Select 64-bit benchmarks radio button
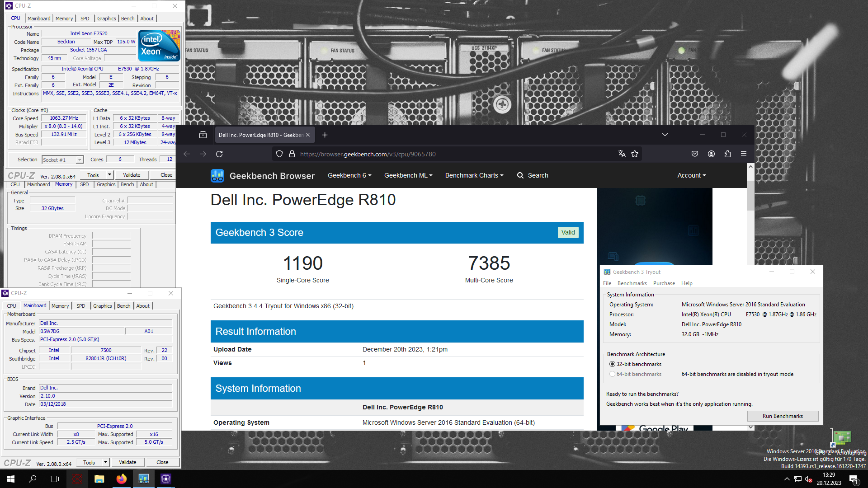The width and height of the screenshot is (868, 488). pos(612,374)
